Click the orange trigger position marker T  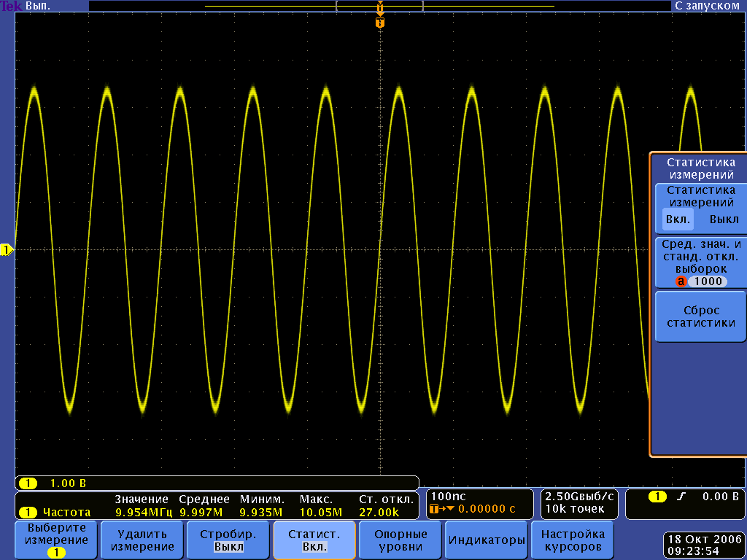pos(379,23)
